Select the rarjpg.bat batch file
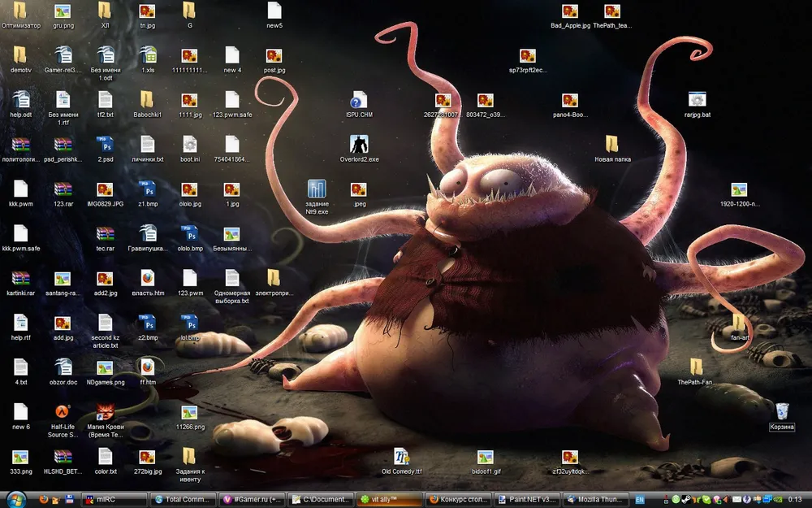812x508 pixels. click(697, 101)
